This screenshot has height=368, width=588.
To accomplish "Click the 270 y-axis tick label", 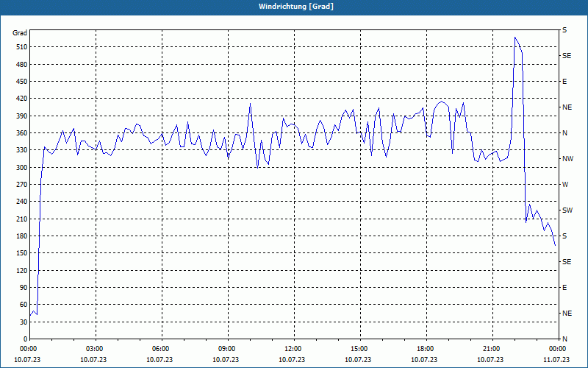I will pos(22,185).
